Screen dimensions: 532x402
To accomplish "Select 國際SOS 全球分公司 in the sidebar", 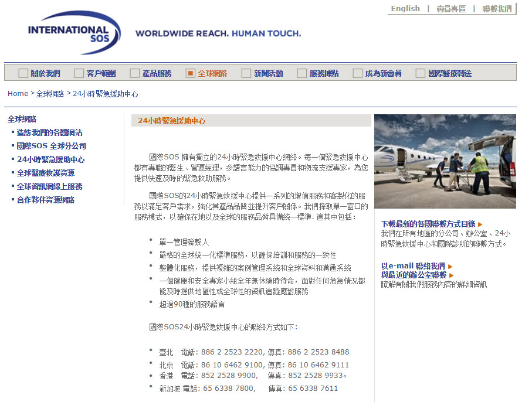I will (52, 146).
